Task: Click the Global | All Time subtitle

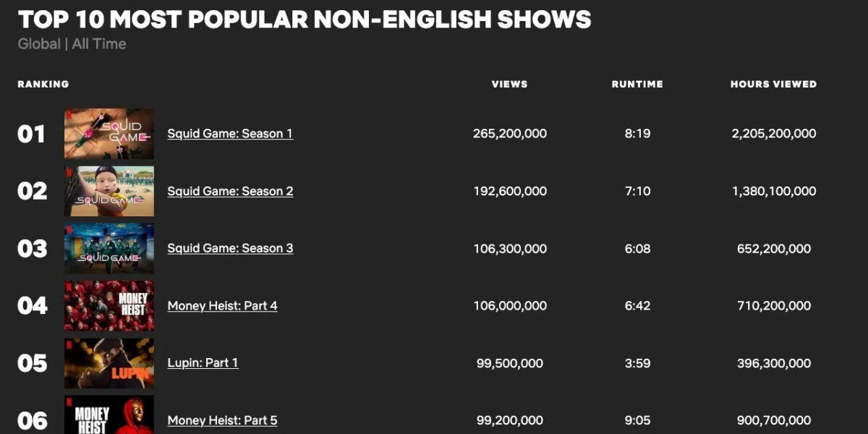Action: tap(72, 44)
